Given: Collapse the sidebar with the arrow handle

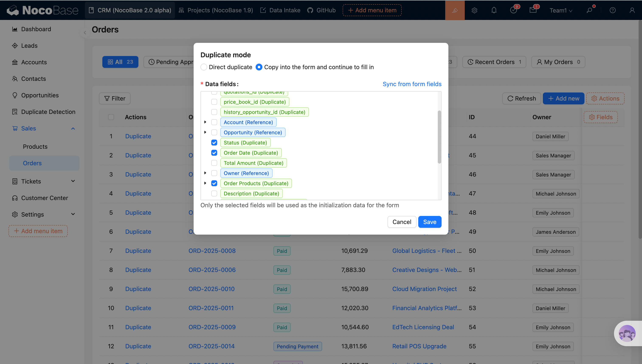Looking at the screenshot, I should pyautogui.click(x=85, y=33).
